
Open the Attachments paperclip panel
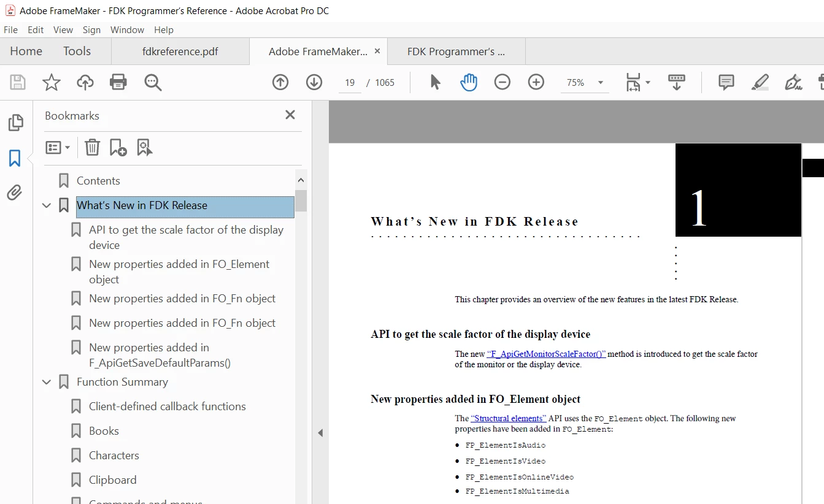point(15,193)
